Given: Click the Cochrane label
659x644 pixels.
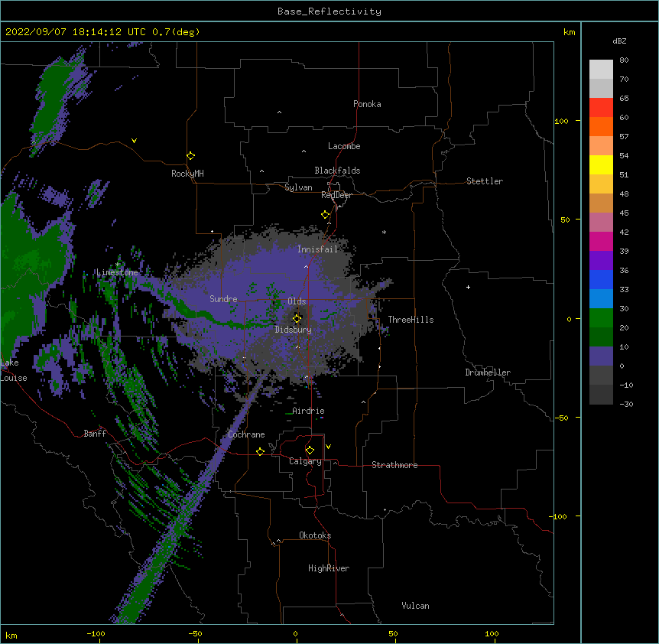Looking at the screenshot, I should (x=246, y=434).
